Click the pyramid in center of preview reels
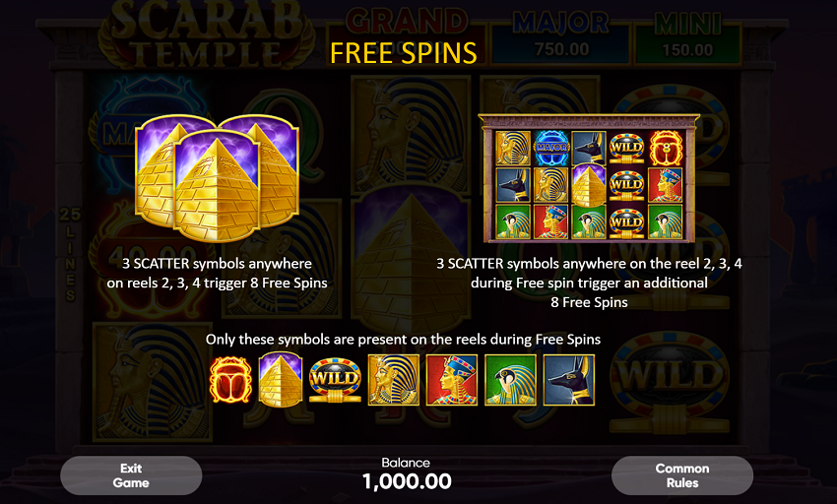 [589, 185]
